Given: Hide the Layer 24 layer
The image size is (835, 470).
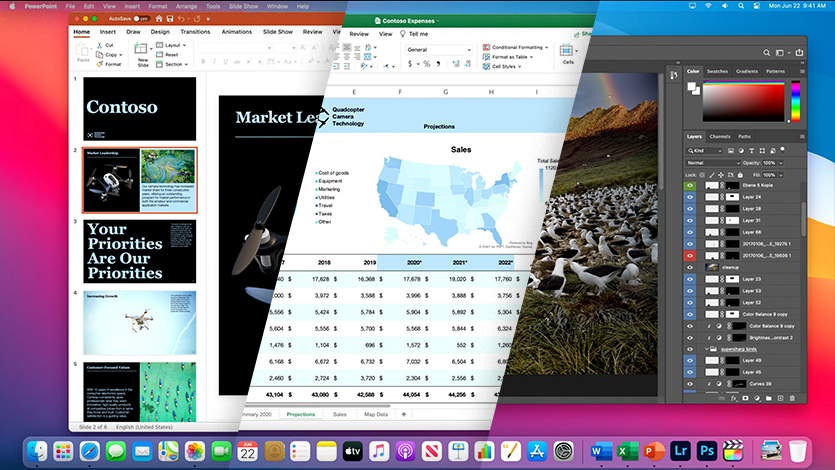Looking at the screenshot, I should click(x=690, y=197).
